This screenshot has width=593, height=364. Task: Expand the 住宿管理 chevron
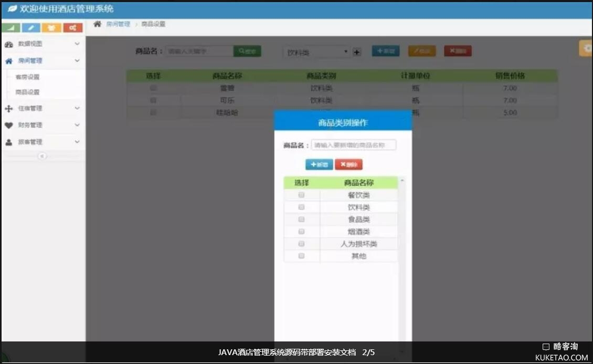(77, 108)
